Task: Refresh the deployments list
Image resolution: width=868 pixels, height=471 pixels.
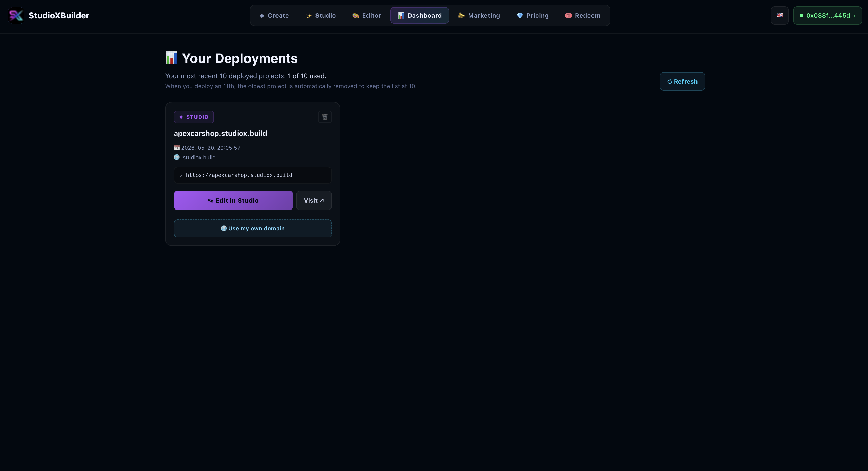Action: (x=682, y=81)
